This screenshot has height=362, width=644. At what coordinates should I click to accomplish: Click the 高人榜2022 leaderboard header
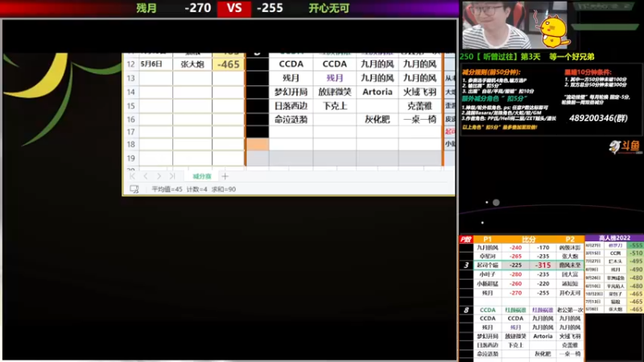614,237
